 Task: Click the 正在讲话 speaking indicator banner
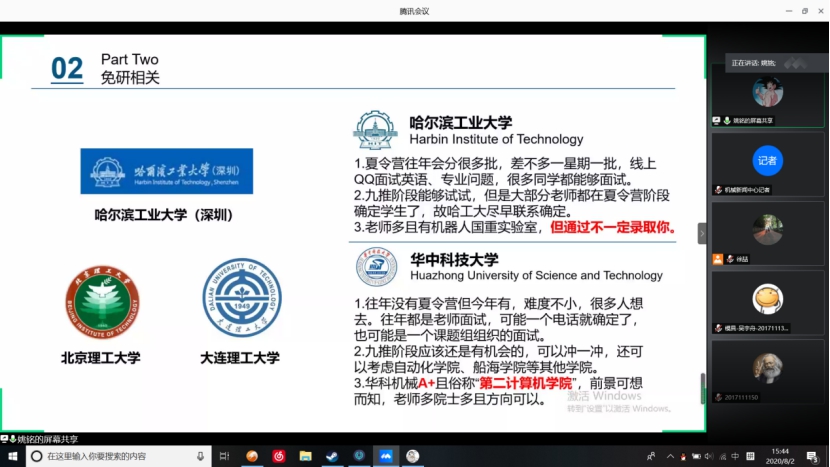(774, 63)
